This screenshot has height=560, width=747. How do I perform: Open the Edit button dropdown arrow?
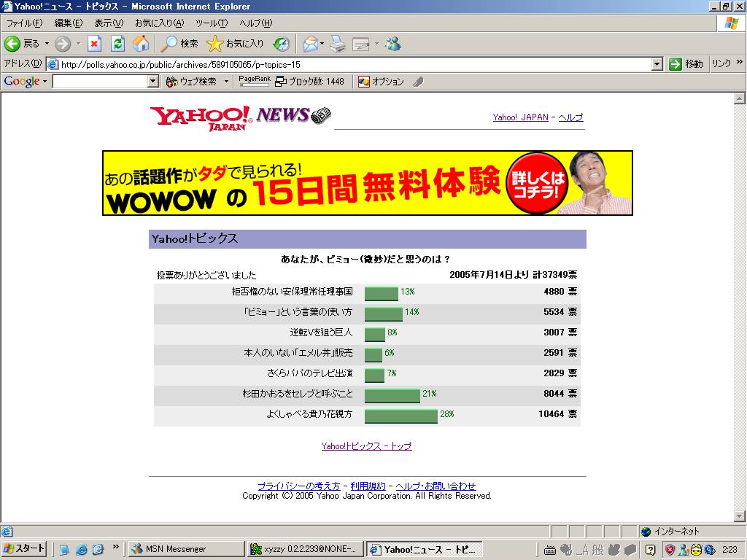pyautogui.click(x=376, y=44)
